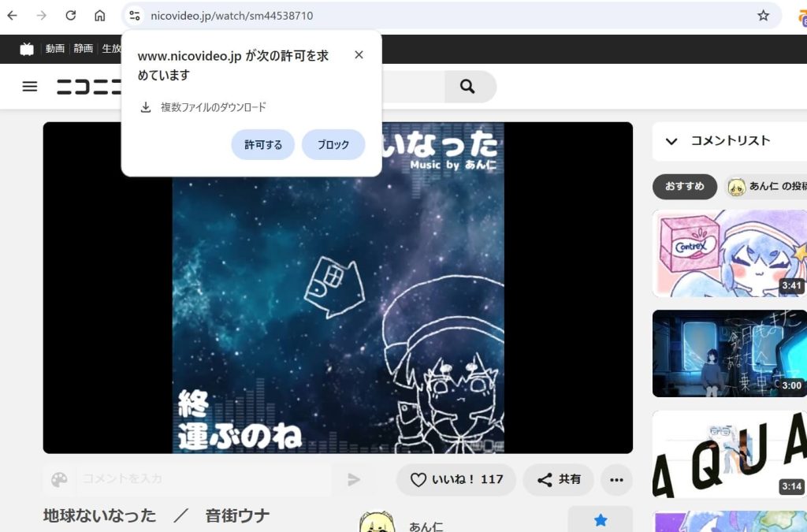Go back with the browser back arrow
Image resolution: width=807 pixels, height=532 pixels.
coord(13,16)
